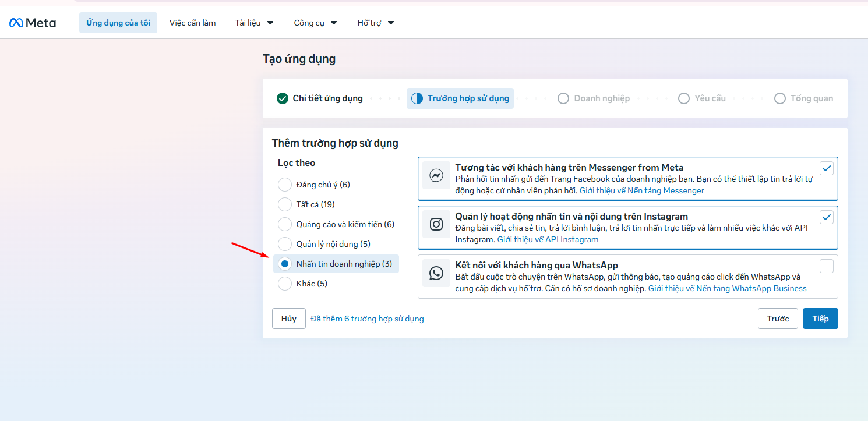Click the empty circle icon before Yêu cầu
Image resolution: width=868 pixels, height=421 pixels.
(x=684, y=98)
